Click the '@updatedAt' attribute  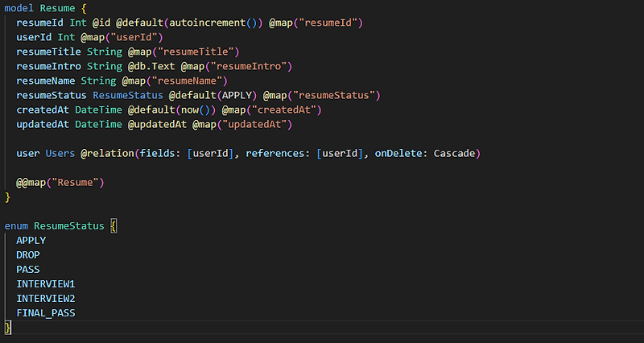tap(157, 125)
